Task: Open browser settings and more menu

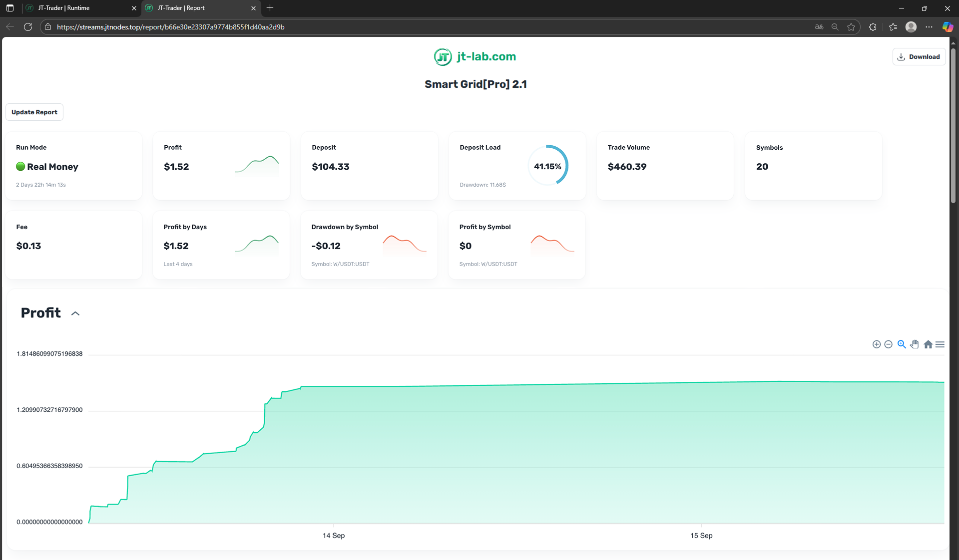Action: point(929,27)
